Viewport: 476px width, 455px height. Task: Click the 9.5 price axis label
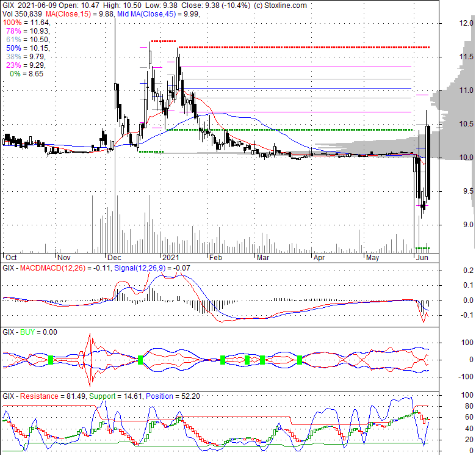point(468,191)
